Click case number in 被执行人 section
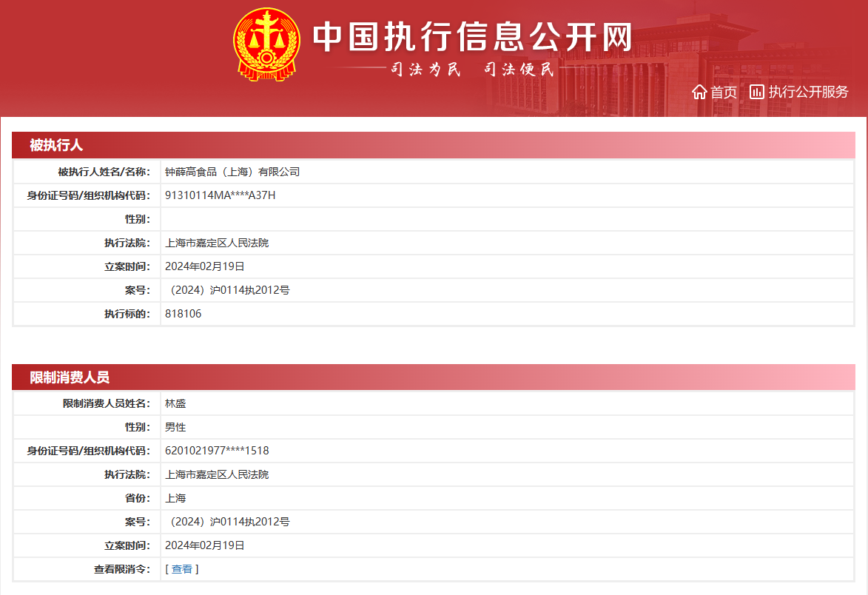This screenshot has width=868, height=595. pos(227,291)
